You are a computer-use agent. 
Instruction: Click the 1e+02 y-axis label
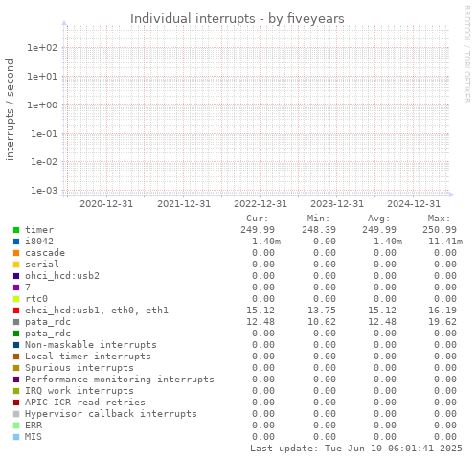point(42,48)
